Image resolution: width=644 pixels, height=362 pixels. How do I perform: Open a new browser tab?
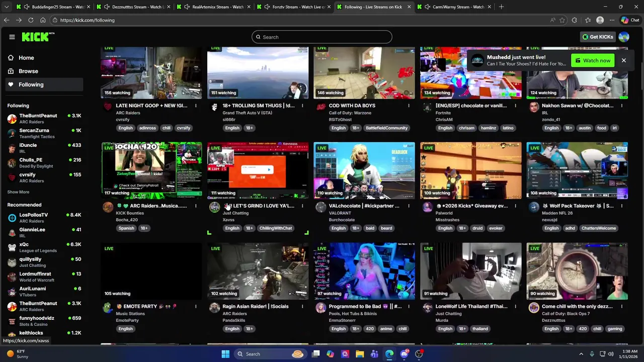click(x=501, y=7)
